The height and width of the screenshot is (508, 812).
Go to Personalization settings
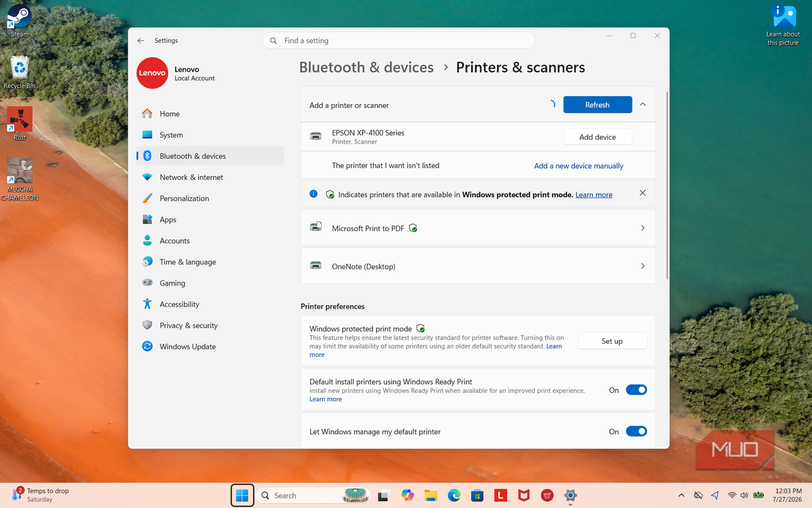[x=210, y=198]
